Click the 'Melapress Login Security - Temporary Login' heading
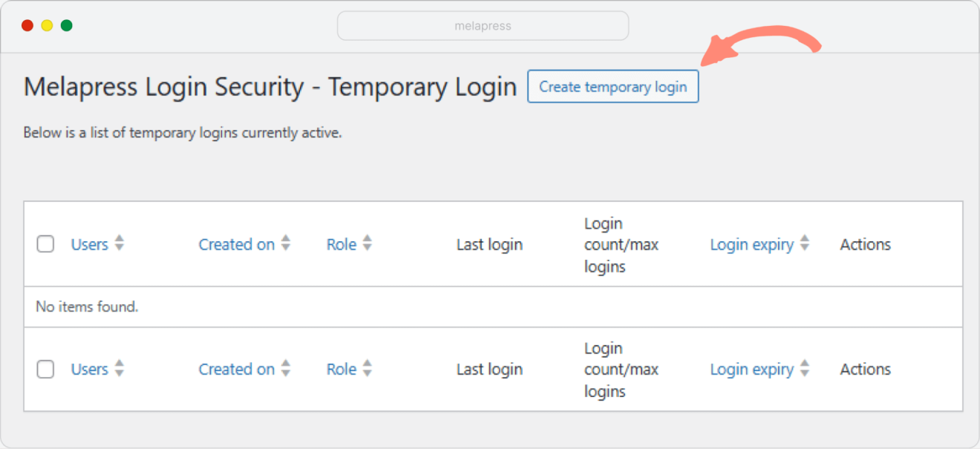Viewport: 980px width, 449px height. 270,87
